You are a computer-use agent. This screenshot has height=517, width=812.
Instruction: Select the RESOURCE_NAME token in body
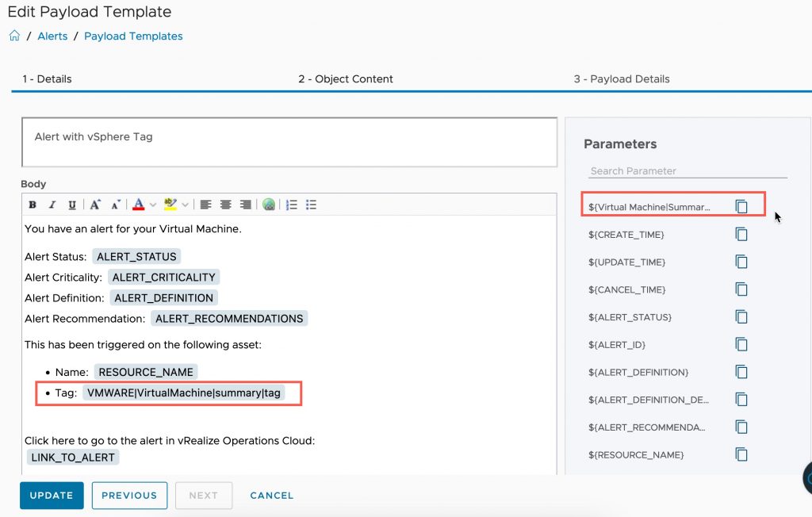click(146, 372)
